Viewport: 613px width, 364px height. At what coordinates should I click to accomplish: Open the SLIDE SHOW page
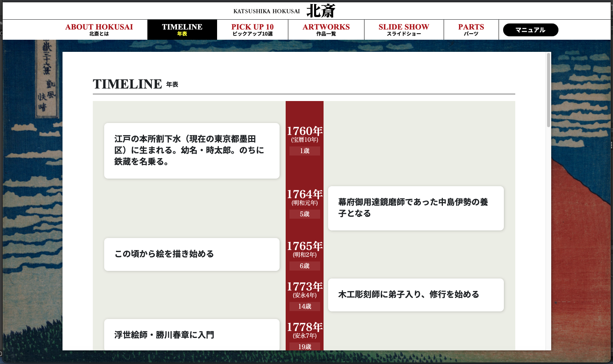tap(403, 30)
